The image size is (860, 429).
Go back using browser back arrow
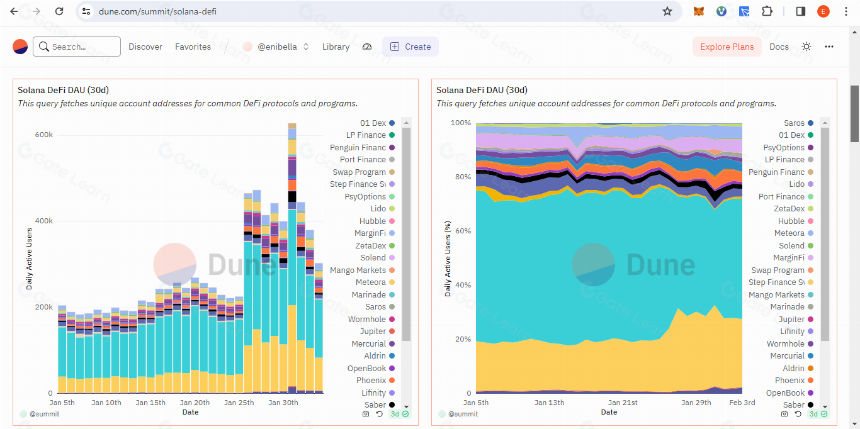click(14, 11)
